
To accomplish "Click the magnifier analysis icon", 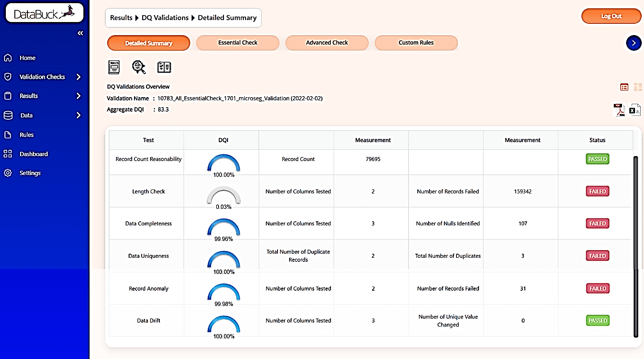I will (x=139, y=67).
